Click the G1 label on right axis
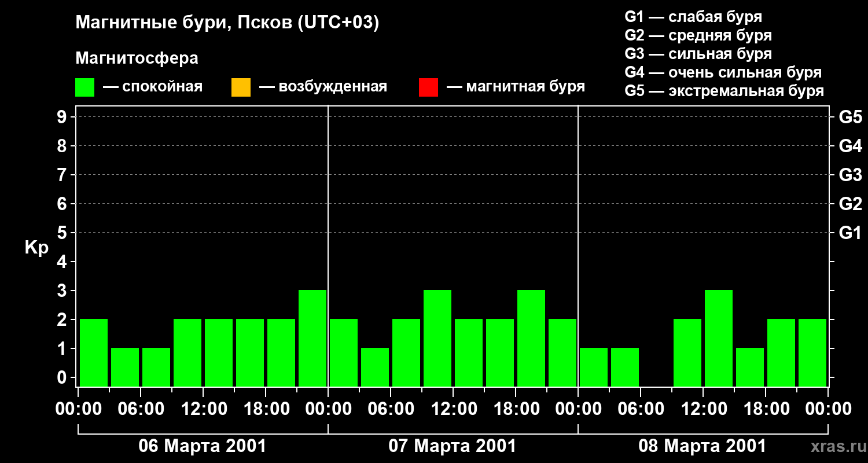Image resolution: width=868 pixels, height=463 pixels. [851, 233]
